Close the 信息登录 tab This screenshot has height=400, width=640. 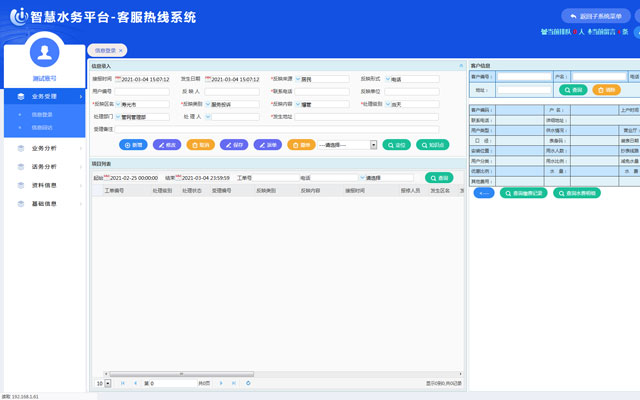[121, 50]
